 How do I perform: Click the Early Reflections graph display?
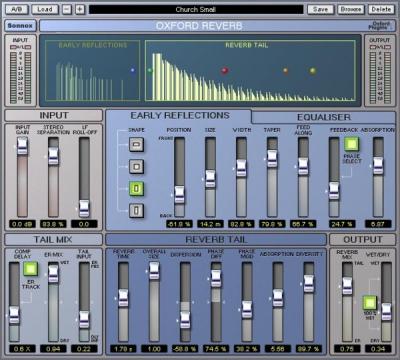[x=93, y=71]
